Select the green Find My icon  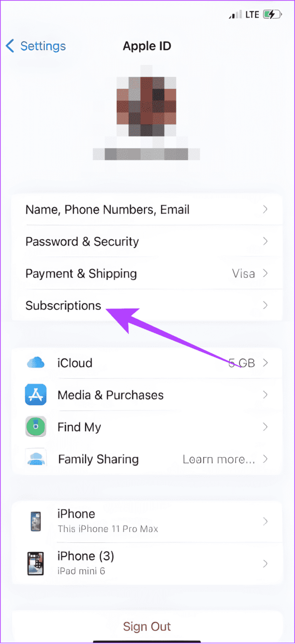point(35,427)
